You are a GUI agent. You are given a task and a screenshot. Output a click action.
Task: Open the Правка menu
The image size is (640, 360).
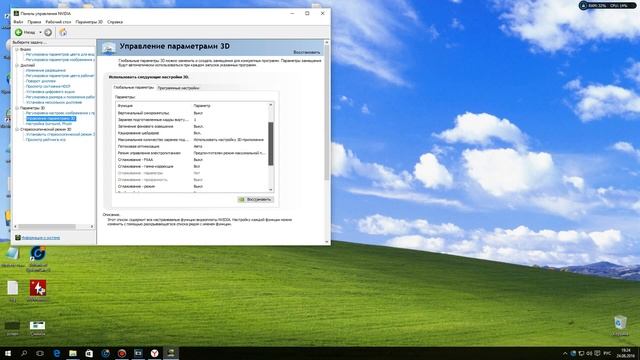point(34,22)
